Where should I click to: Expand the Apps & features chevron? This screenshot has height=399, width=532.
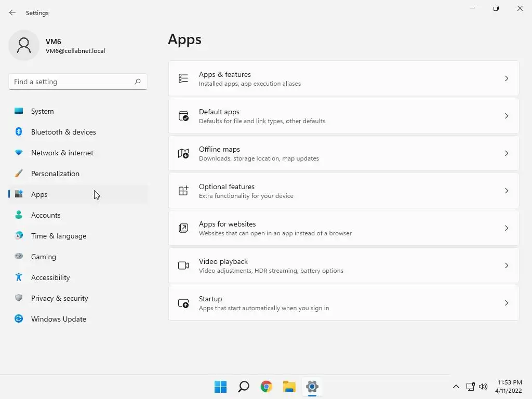click(506, 78)
